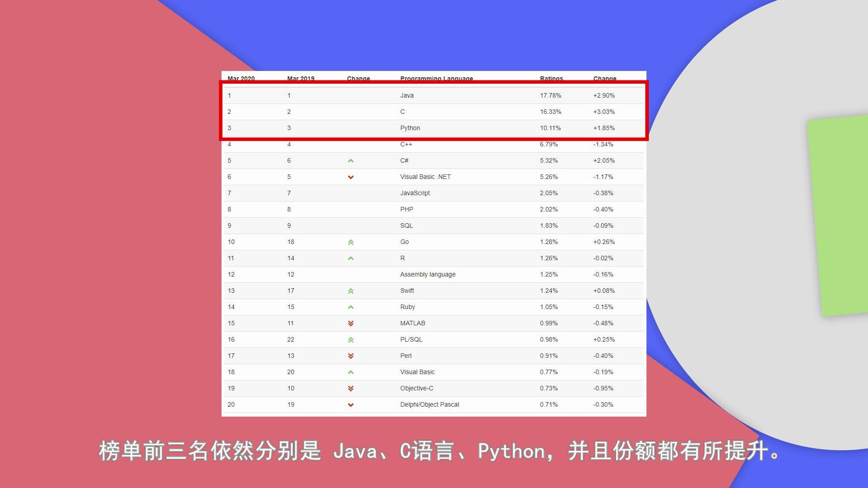Click Python's 10.11% rating

tap(550, 128)
